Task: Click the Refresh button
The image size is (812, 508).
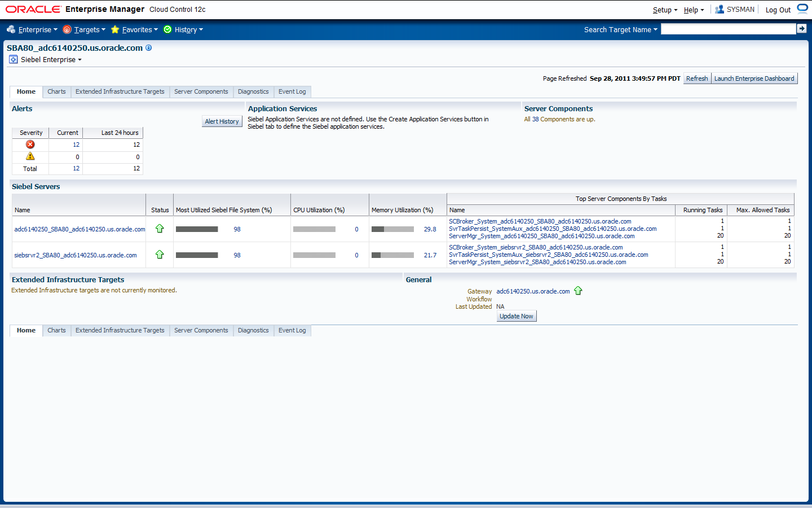Action: click(697, 78)
